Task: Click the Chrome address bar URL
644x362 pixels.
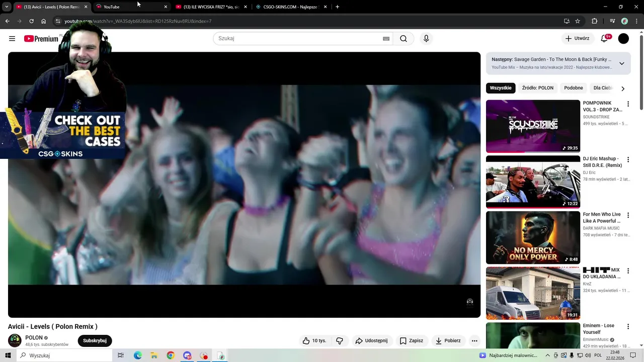Action: point(138,21)
